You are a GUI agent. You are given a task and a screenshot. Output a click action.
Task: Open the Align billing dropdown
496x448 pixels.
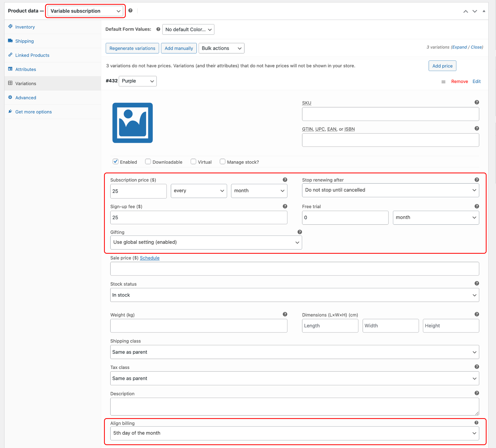click(295, 433)
